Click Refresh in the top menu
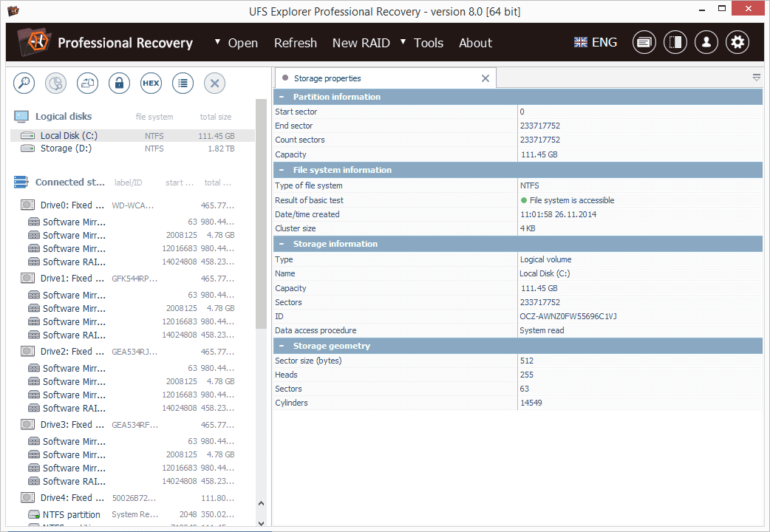770x532 pixels. 295,43
